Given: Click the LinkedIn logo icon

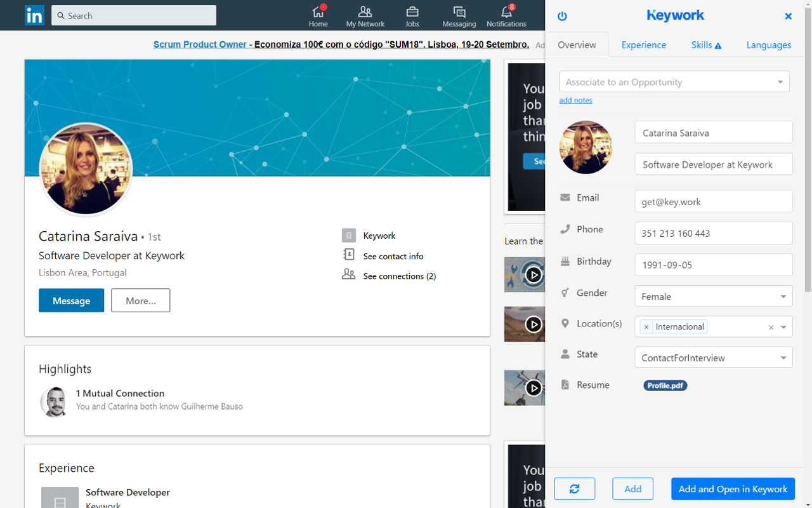Looking at the screenshot, I should [x=34, y=15].
